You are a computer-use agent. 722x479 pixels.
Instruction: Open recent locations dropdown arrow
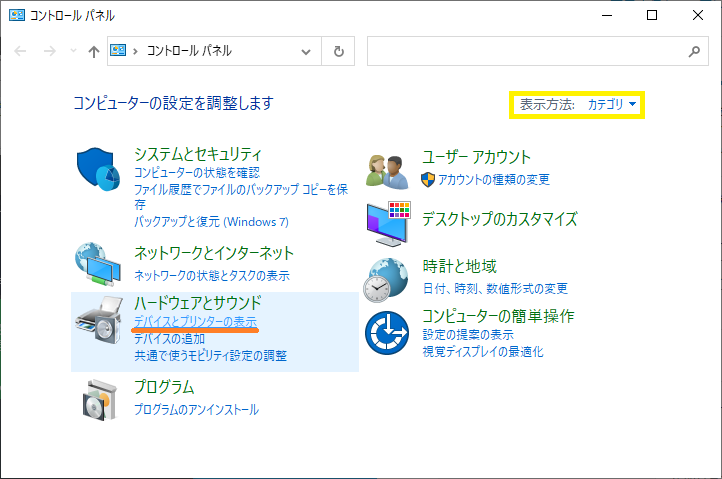coord(73,50)
